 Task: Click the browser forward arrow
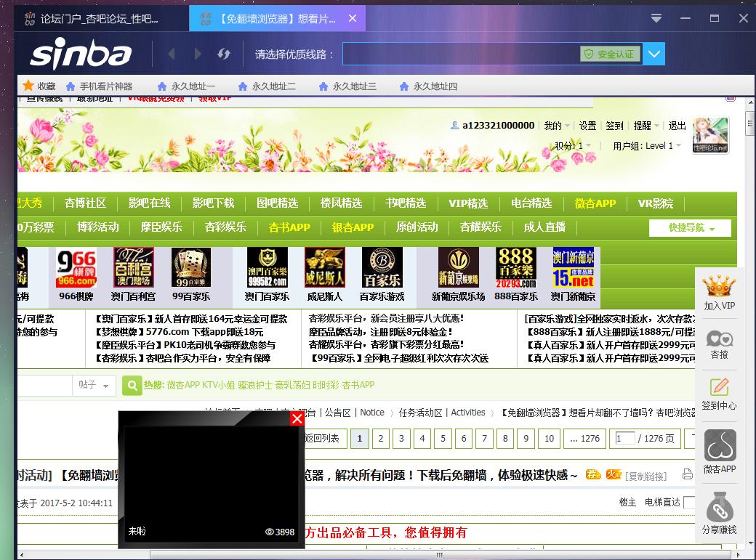click(198, 54)
